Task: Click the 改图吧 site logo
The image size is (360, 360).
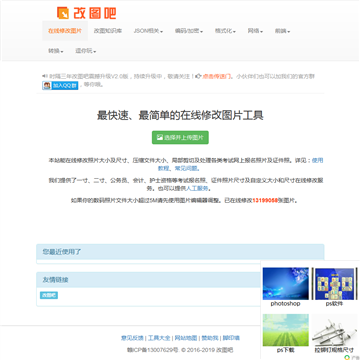Action: [87, 13]
